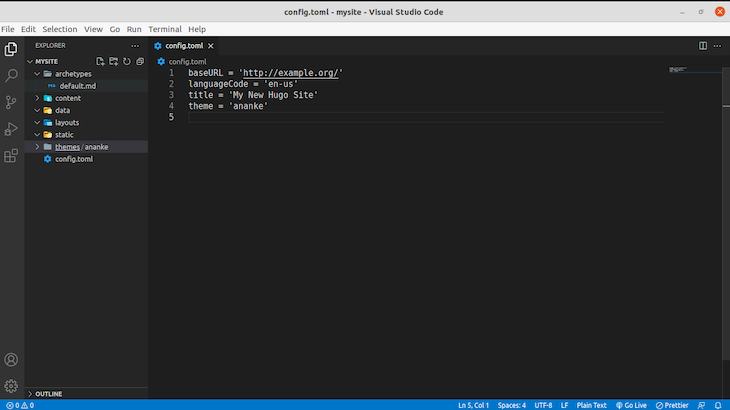Toggle the static folder chevron
Viewport: 730px width, 410px height.
point(37,134)
